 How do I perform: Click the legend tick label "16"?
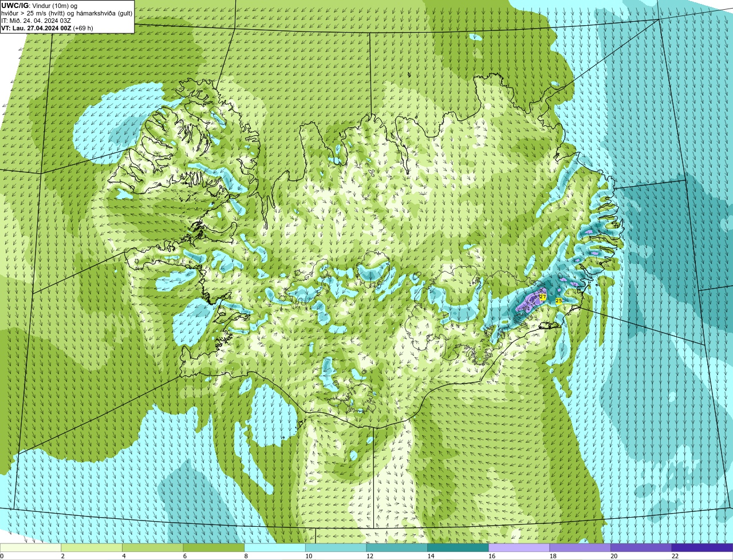(x=492, y=556)
